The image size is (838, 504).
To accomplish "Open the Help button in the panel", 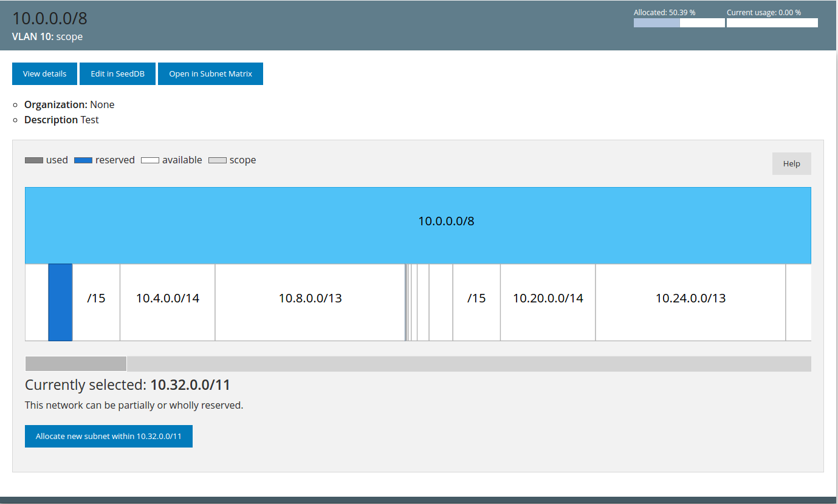I will click(791, 163).
